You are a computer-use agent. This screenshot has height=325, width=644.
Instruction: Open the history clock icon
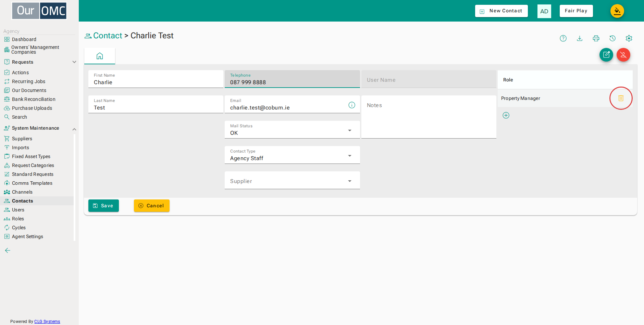(x=612, y=38)
